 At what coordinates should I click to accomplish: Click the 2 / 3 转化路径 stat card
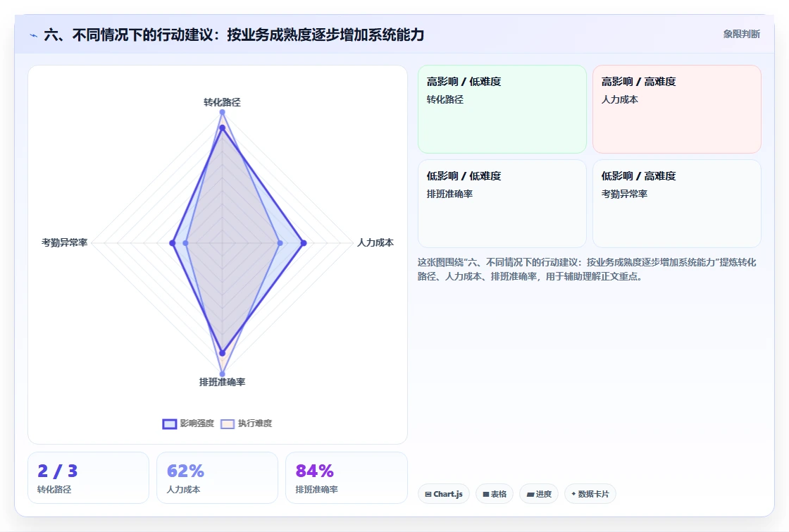tap(89, 478)
